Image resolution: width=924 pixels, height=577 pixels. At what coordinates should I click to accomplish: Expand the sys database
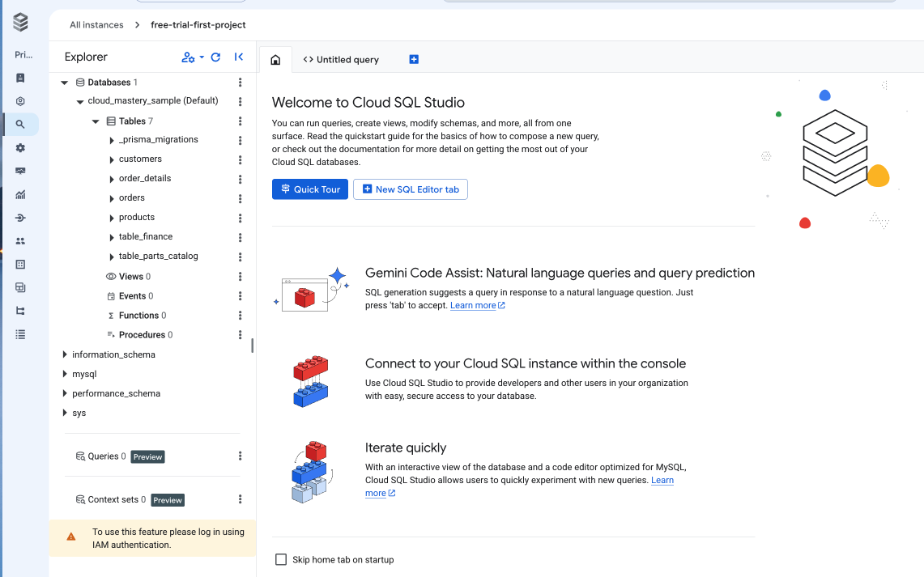pyautogui.click(x=64, y=413)
